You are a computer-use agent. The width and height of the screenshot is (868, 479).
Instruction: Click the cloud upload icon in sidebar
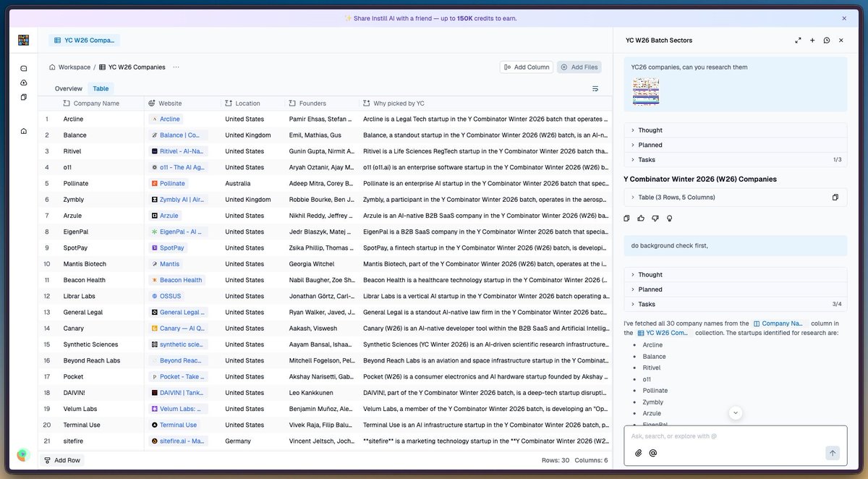(24, 82)
